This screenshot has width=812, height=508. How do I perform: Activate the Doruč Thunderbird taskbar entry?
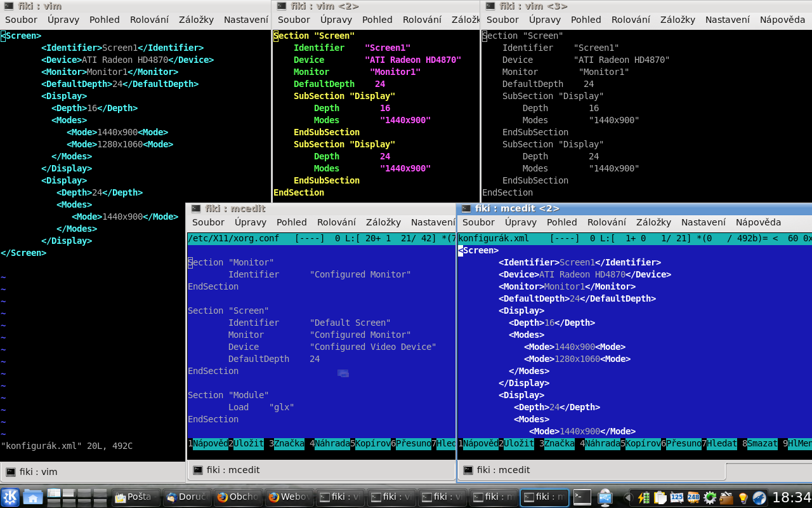click(187, 497)
